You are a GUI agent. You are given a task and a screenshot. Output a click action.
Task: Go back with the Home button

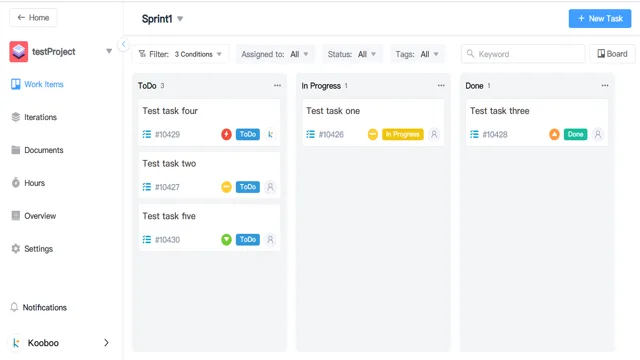(33, 18)
